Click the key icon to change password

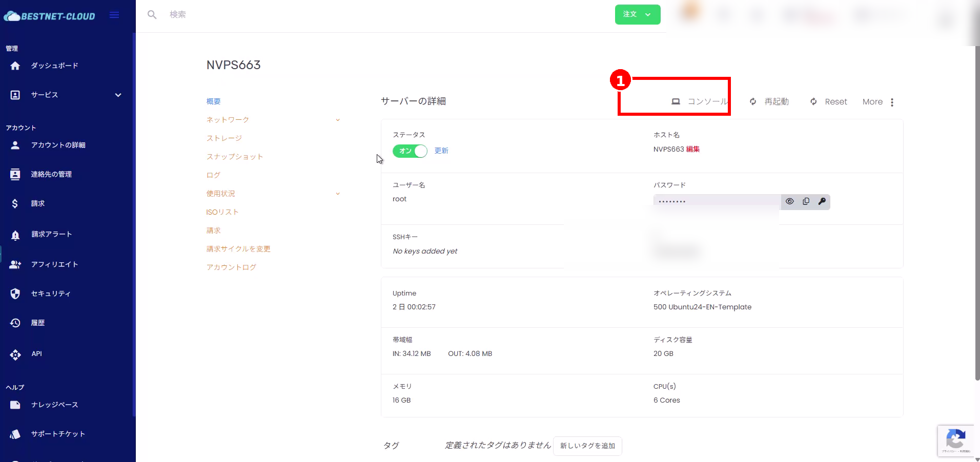[x=822, y=201]
